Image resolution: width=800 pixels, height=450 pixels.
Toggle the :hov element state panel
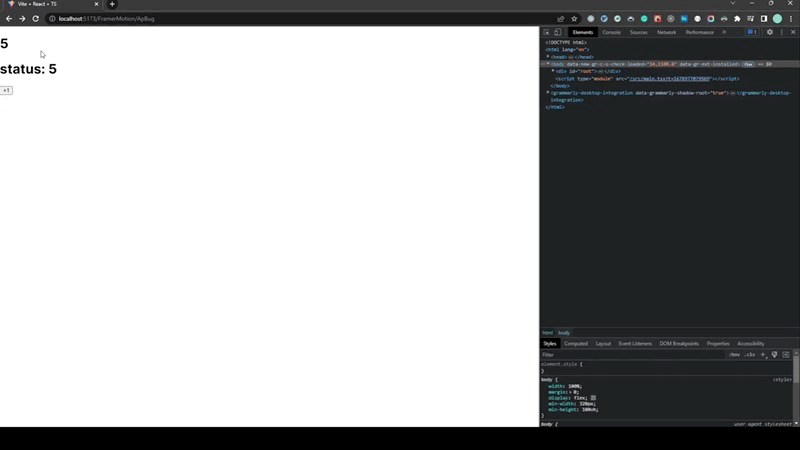pyautogui.click(x=735, y=355)
